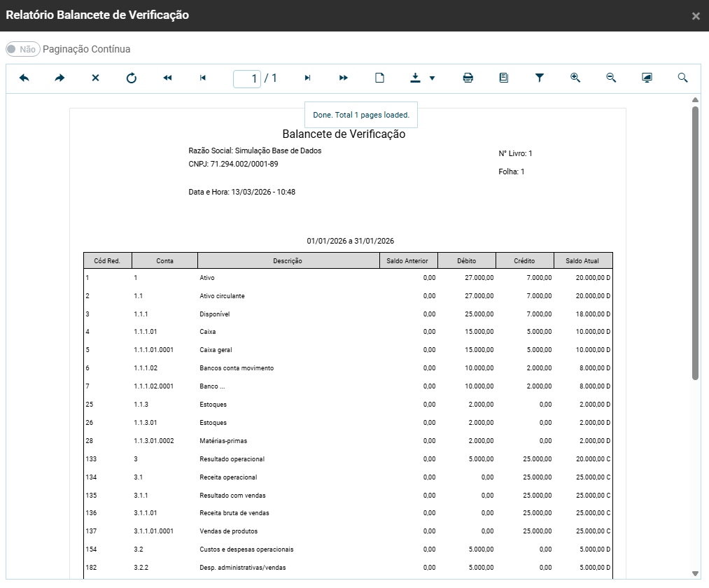
Task: Open the filter funnel tool
Action: click(540, 78)
